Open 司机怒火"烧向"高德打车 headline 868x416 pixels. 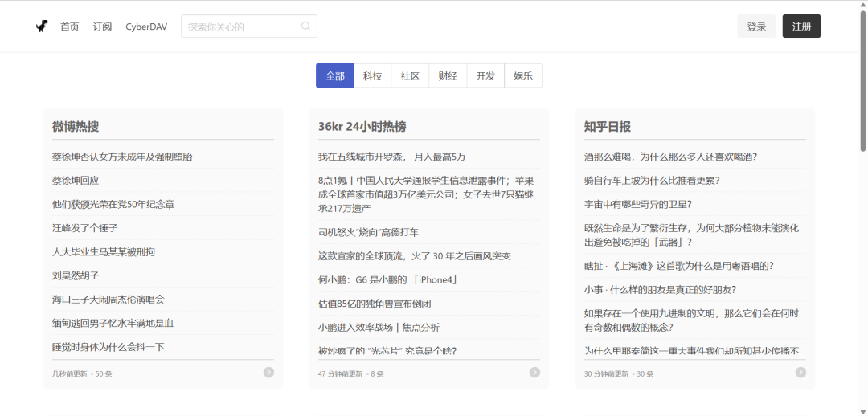pos(368,232)
